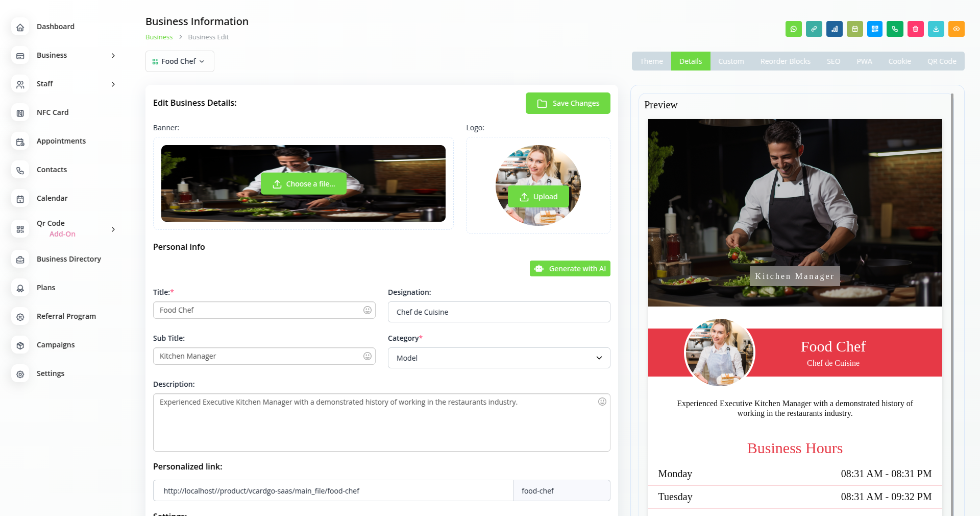980x516 pixels.
Task: Toggle the orange eye preview button
Action: [x=956, y=29]
